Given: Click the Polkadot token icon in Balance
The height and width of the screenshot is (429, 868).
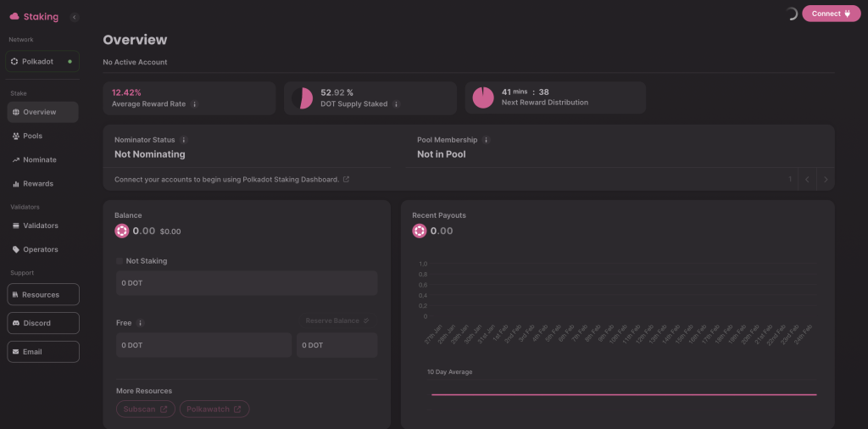Looking at the screenshot, I should 122,231.
